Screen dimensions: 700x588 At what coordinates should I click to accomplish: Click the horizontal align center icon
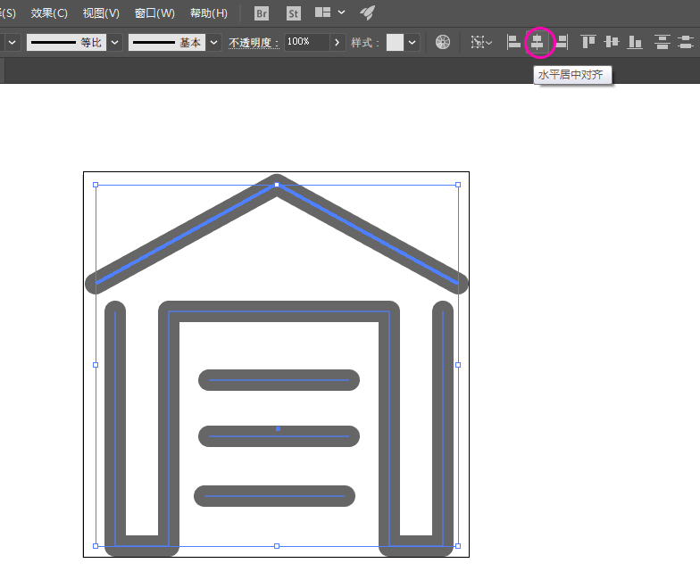tap(537, 42)
